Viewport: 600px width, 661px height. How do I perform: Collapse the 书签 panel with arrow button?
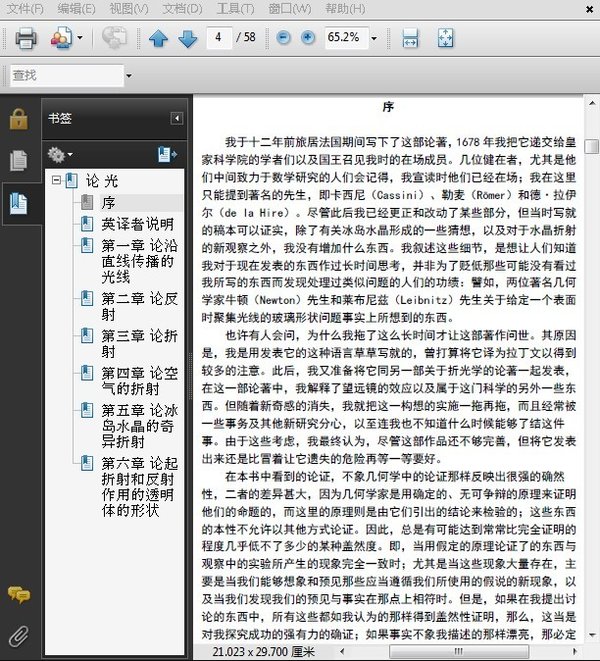(x=176, y=118)
